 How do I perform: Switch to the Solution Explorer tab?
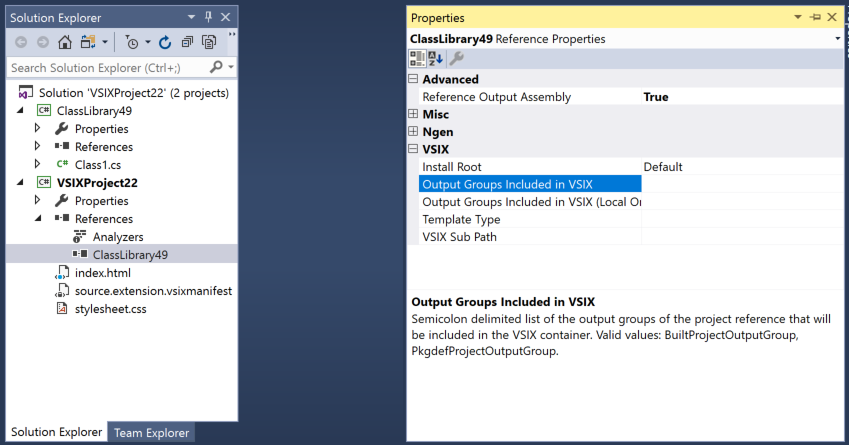[56, 432]
